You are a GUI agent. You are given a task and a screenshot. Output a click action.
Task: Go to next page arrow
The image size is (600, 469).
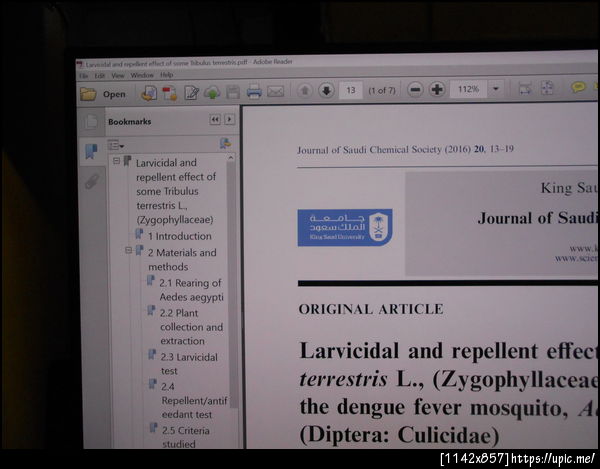point(326,91)
